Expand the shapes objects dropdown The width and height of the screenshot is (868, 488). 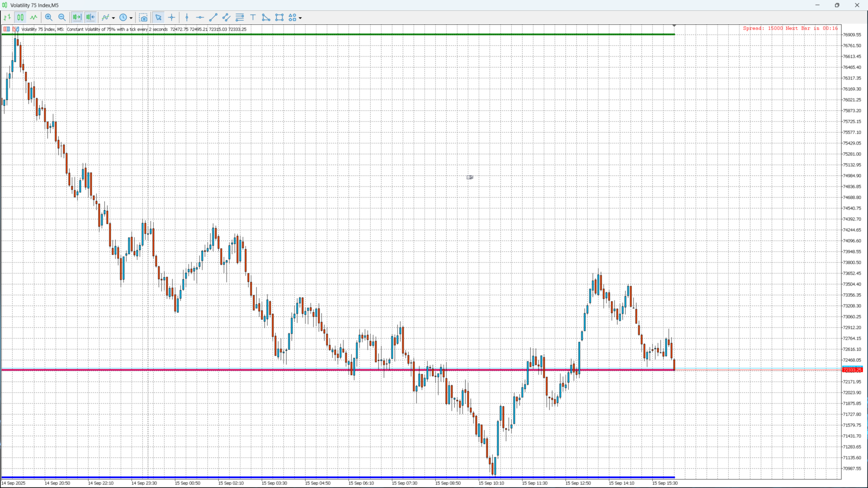click(x=300, y=18)
